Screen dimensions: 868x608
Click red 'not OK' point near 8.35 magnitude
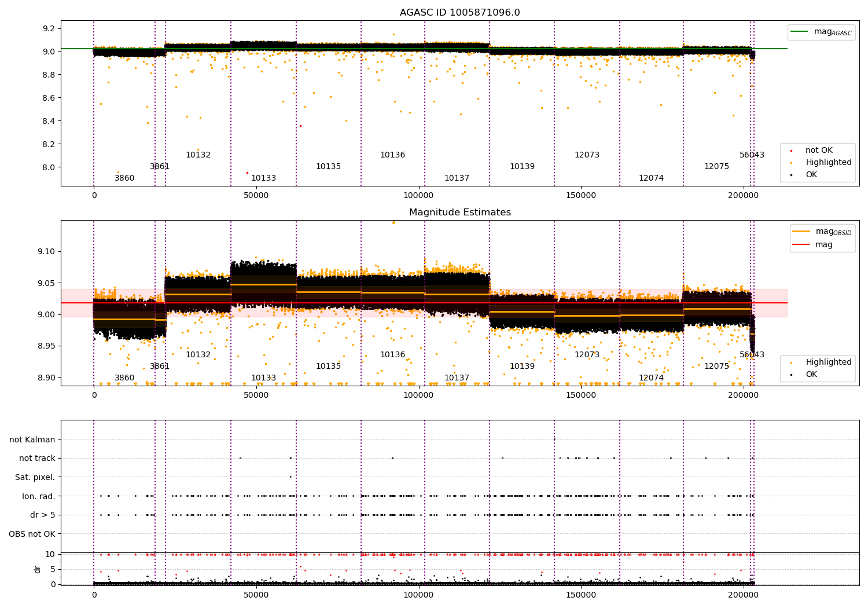[x=300, y=126]
